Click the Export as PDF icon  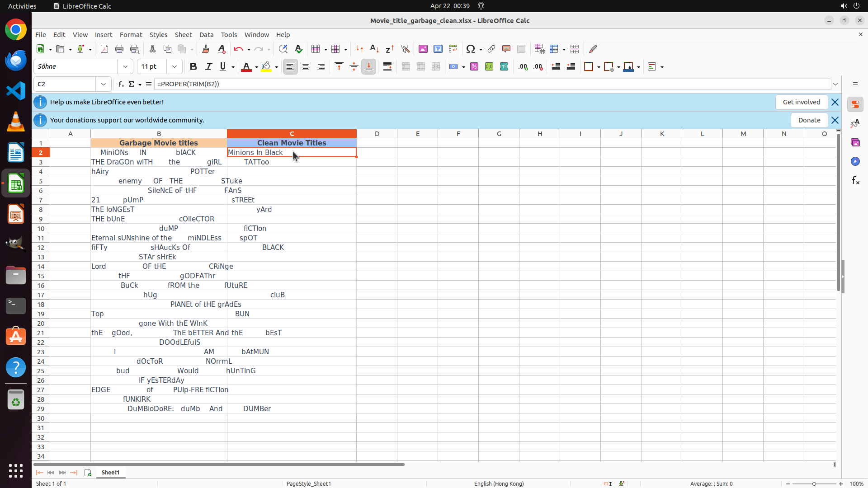104,49
